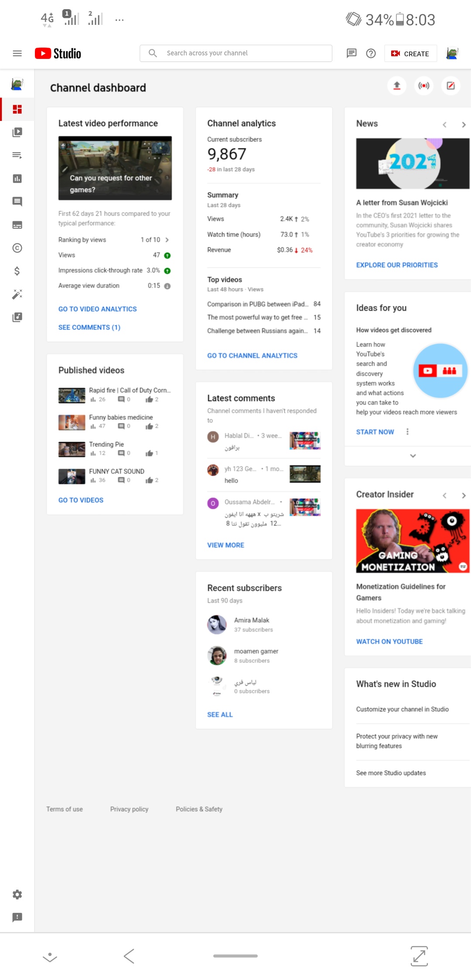Tap the Android back arrow
Screen dimensions: 471x980
click(129, 956)
